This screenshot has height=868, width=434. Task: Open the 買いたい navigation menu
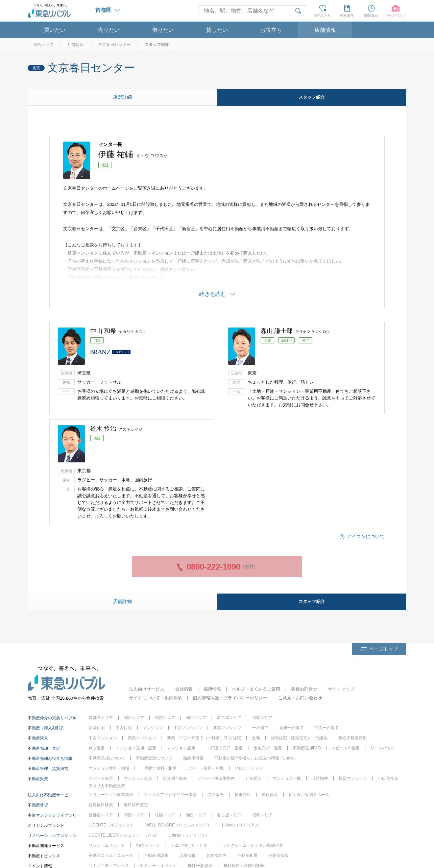pyautogui.click(x=55, y=30)
